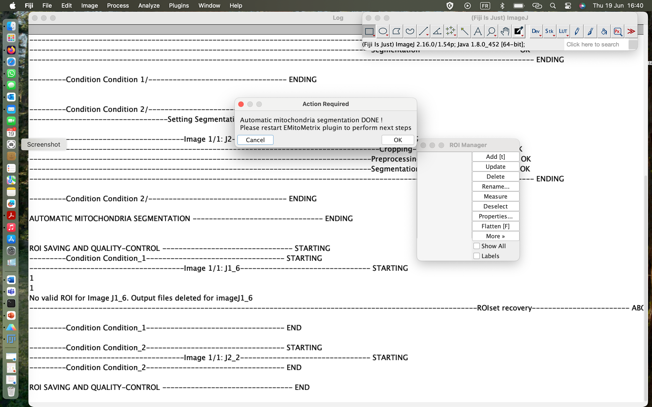Open Control Center in menu bar
This screenshot has width=652, height=407.
[568, 6]
